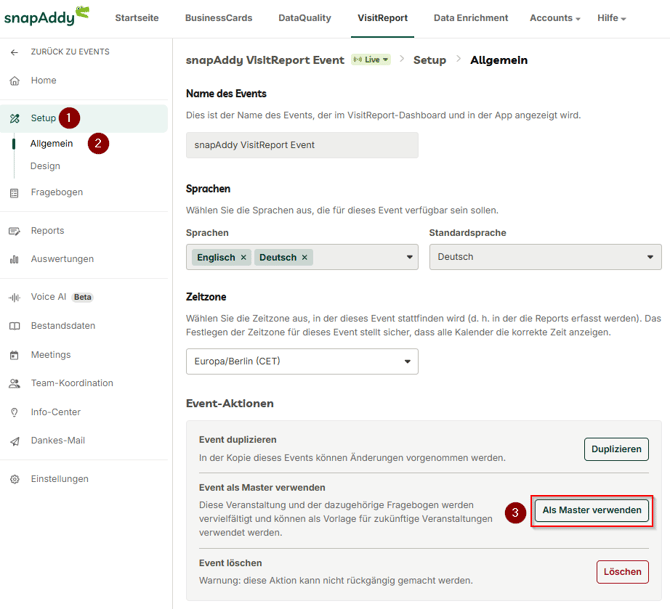670x609 pixels.
Task: Open the Design sub-item
Action: click(x=45, y=166)
